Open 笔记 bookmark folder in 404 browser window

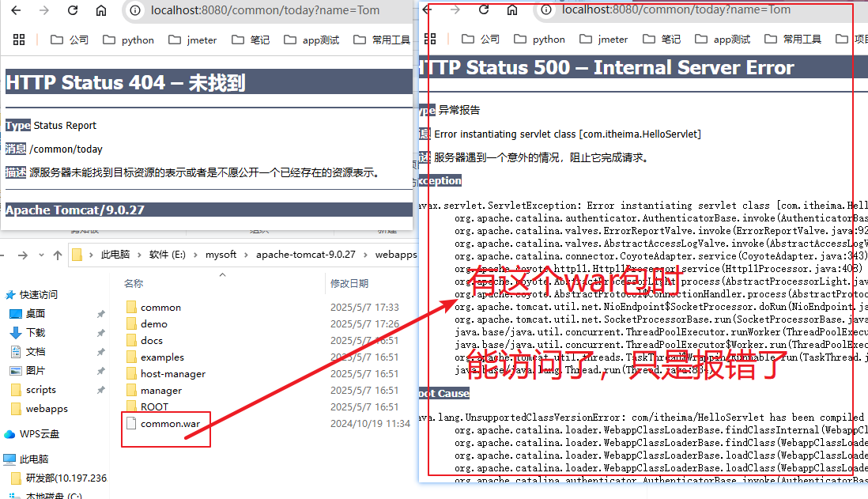[x=251, y=40]
